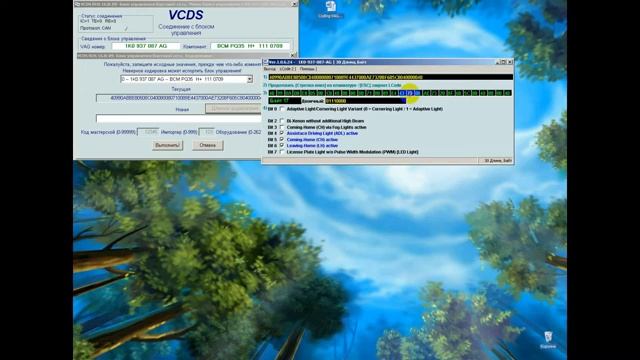Click the Выполнить! button
The image size is (640, 360).
pyautogui.click(x=167, y=145)
